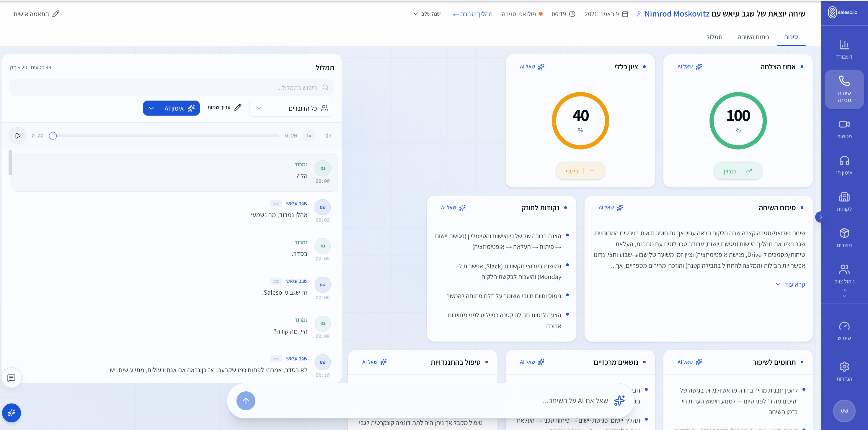Open מוצרים products box icon
The height and width of the screenshot is (430, 868).
844,238
